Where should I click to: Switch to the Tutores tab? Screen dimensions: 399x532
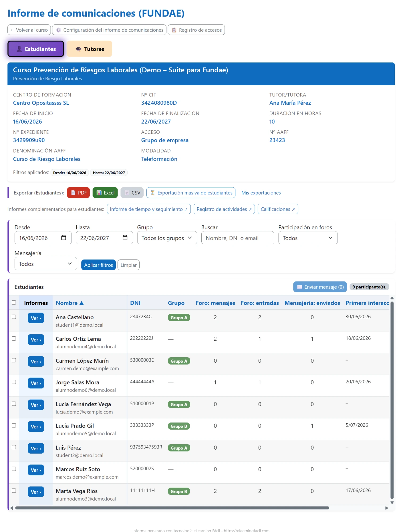[x=89, y=49]
